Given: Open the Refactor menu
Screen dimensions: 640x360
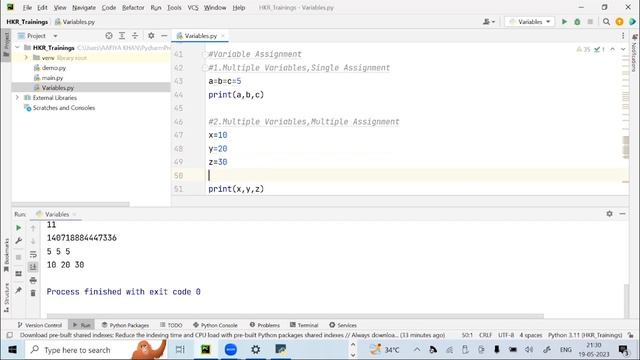Looking at the screenshot, I should click(133, 7).
